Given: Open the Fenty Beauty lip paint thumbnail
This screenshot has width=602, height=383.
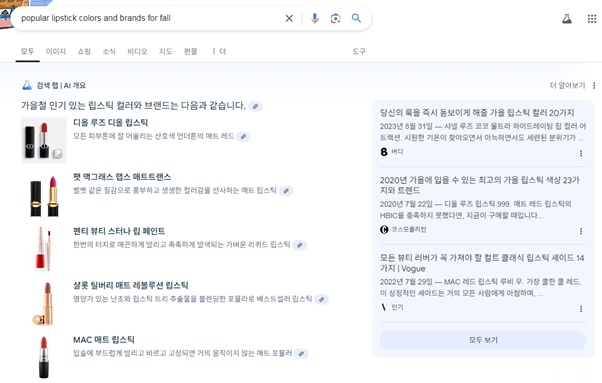Looking at the screenshot, I should tap(44, 249).
